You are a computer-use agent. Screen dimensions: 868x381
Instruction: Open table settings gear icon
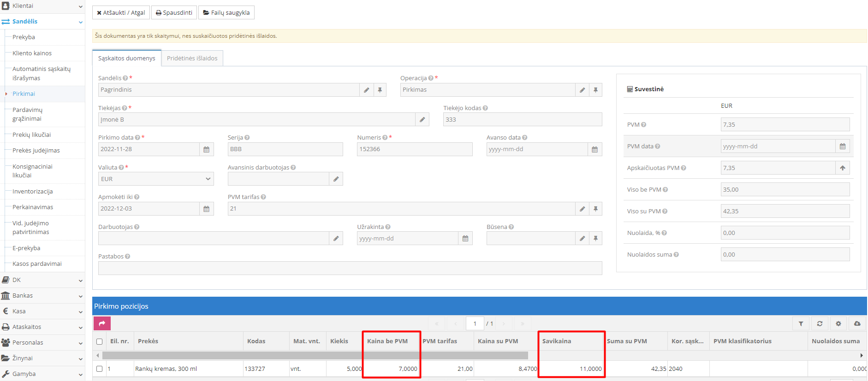click(838, 323)
